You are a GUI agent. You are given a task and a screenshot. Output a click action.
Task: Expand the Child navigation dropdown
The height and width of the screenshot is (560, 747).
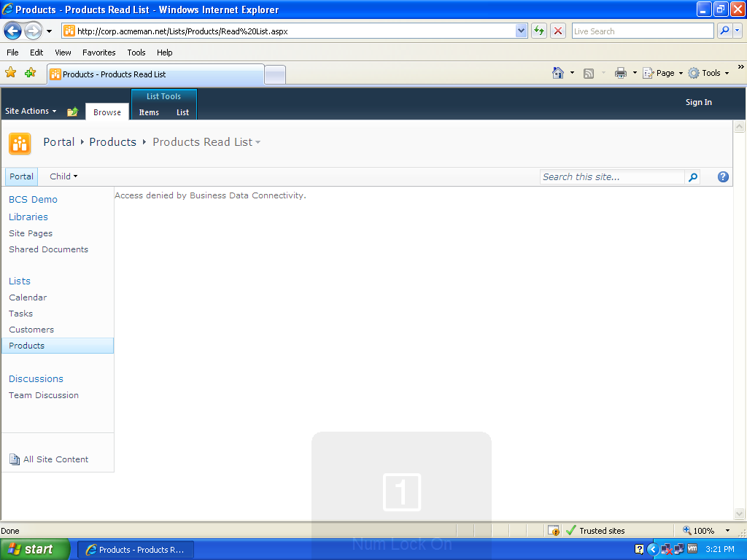[63, 176]
